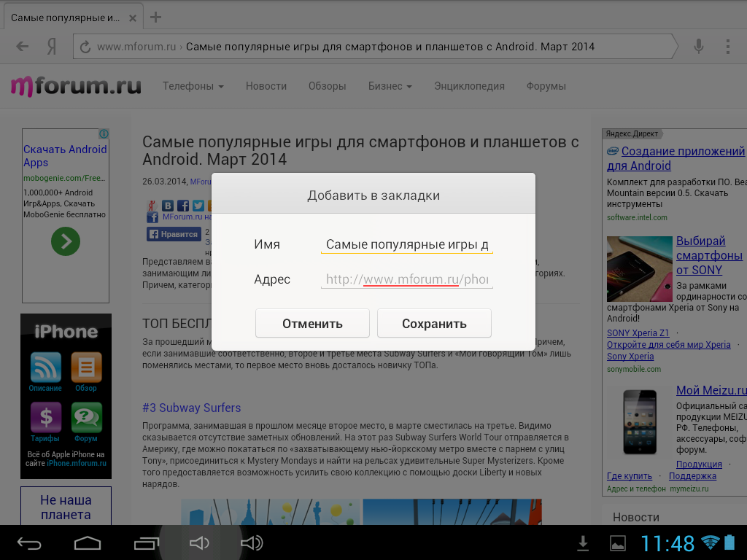Click the Имя bookmark name field
Image resolution: width=747 pixels, height=560 pixels.
[406, 245]
